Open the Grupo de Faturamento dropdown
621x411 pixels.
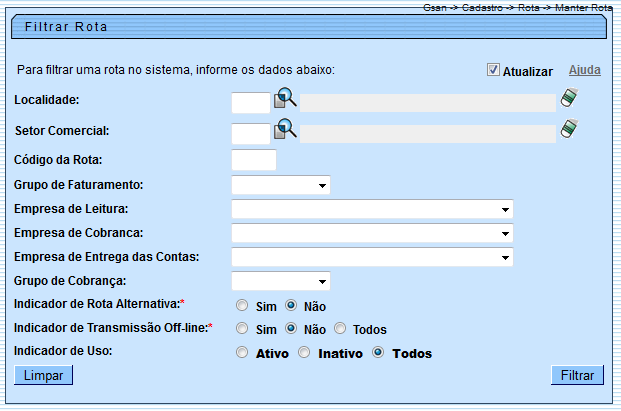point(281,185)
